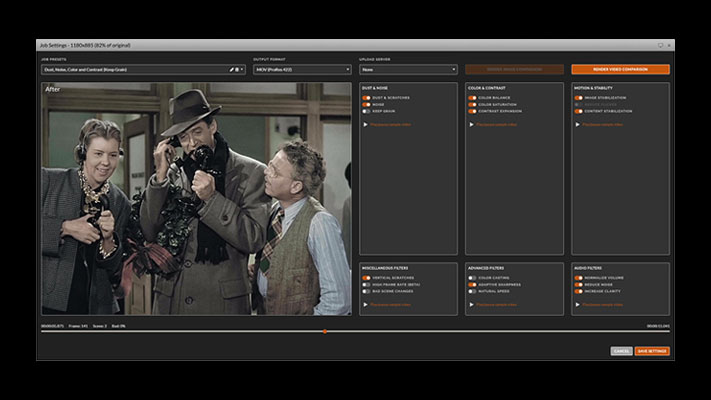Toggle Vertical Scratches switch

coord(366,278)
